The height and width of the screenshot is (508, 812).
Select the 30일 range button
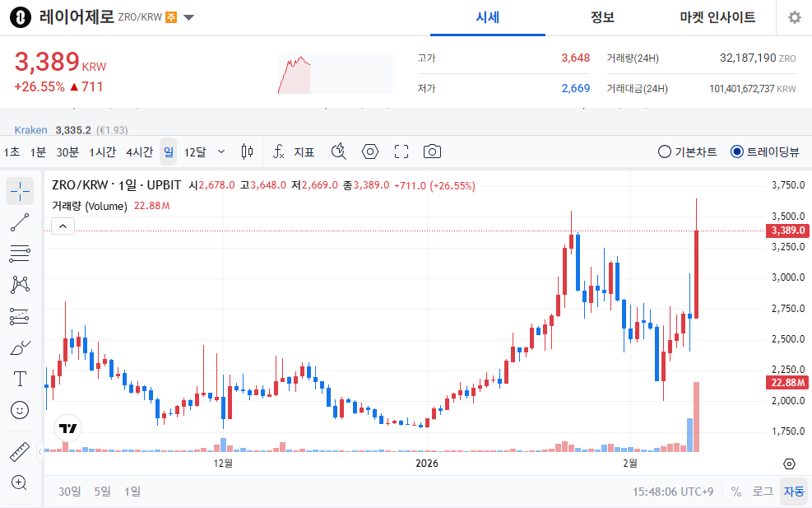(70, 491)
